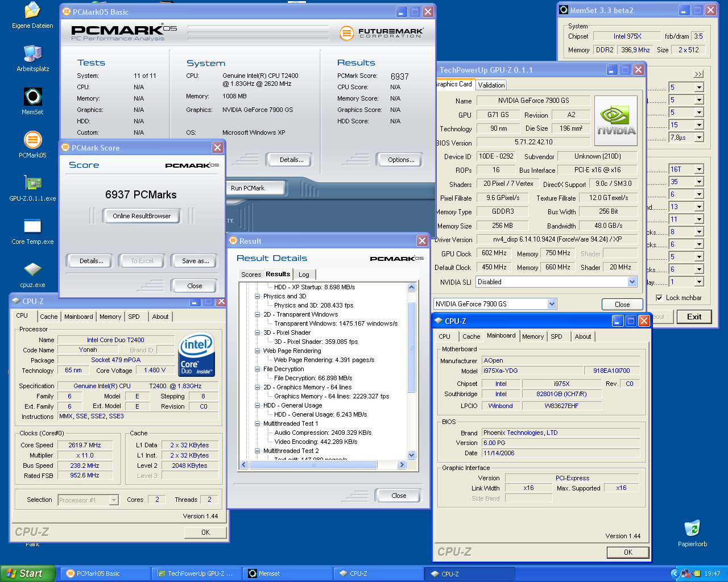Click Save as... in PCMark Score
This screenshot has width=728, height=582.
pyautogui.click(x=196, y=261)
